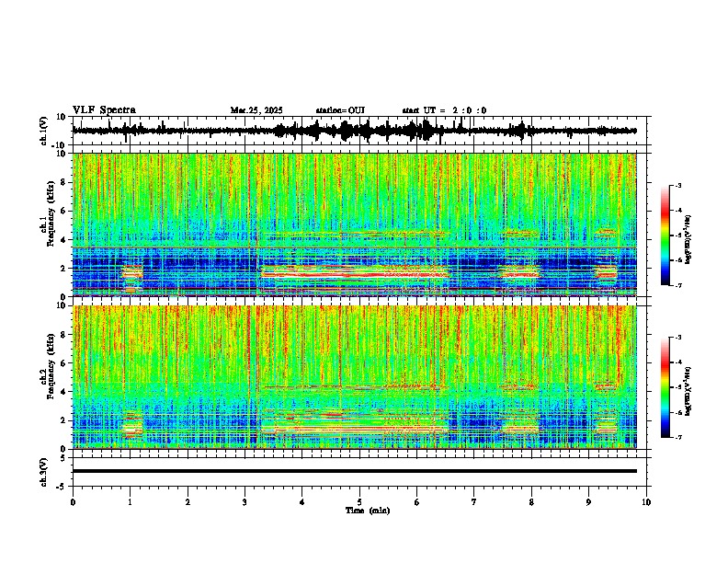This screenshot has width=728, height=563.
Task: Click the ch.2 spectrogram color scale bar
Action: [x=665, y=387]
